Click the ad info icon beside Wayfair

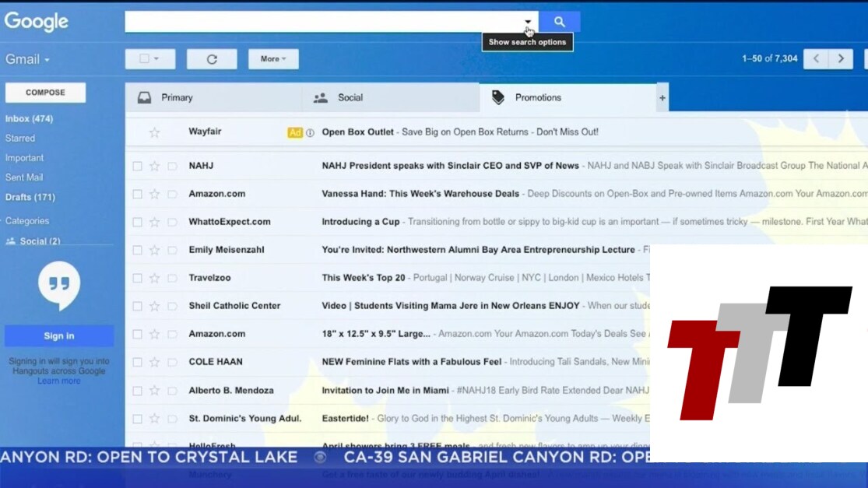point(310,133)
